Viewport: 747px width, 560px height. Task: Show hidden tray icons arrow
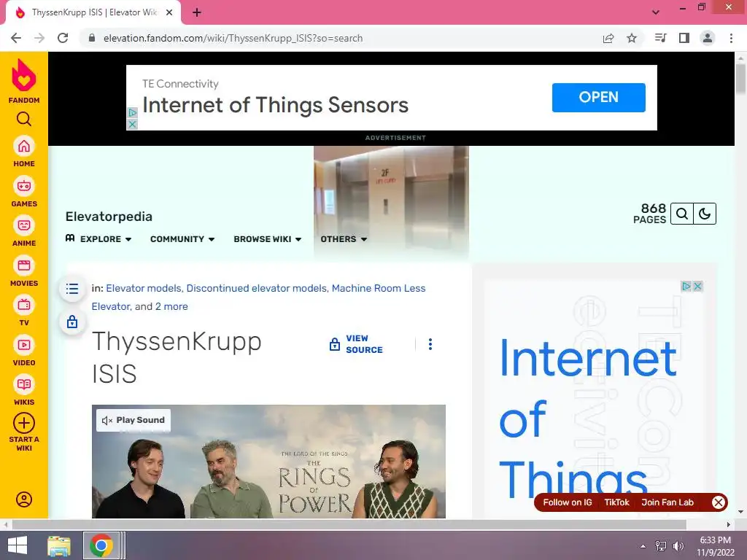[643, 546]
